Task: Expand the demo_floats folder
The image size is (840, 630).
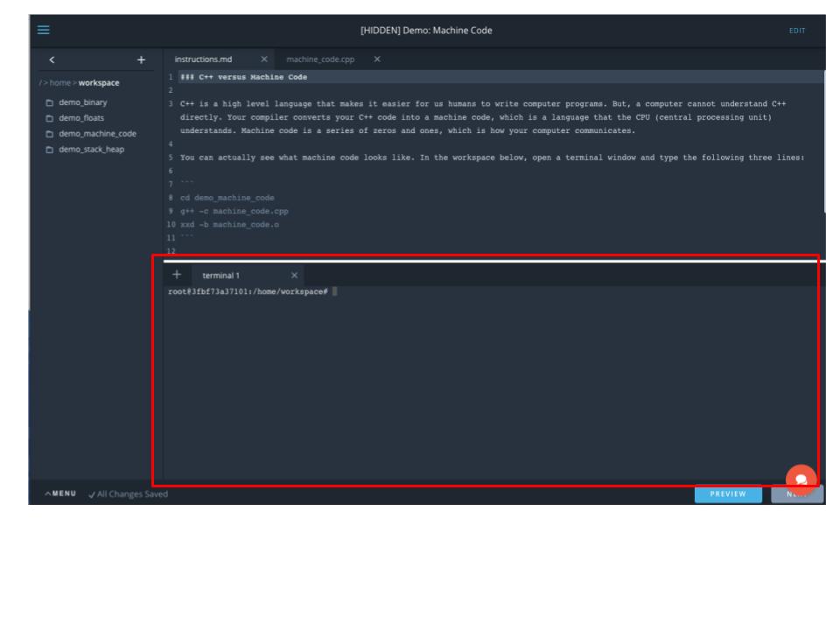Action: pos(81,117)
